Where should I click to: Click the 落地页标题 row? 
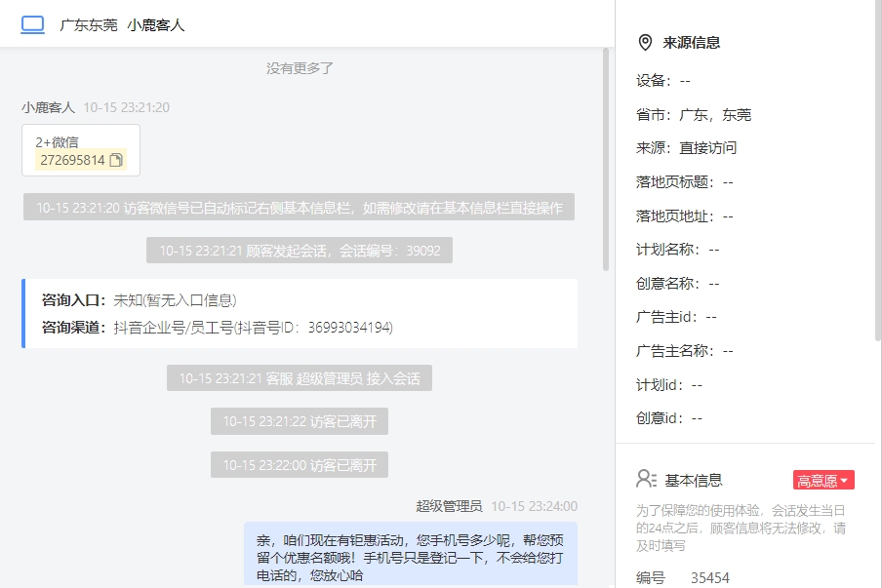[685, 182]
